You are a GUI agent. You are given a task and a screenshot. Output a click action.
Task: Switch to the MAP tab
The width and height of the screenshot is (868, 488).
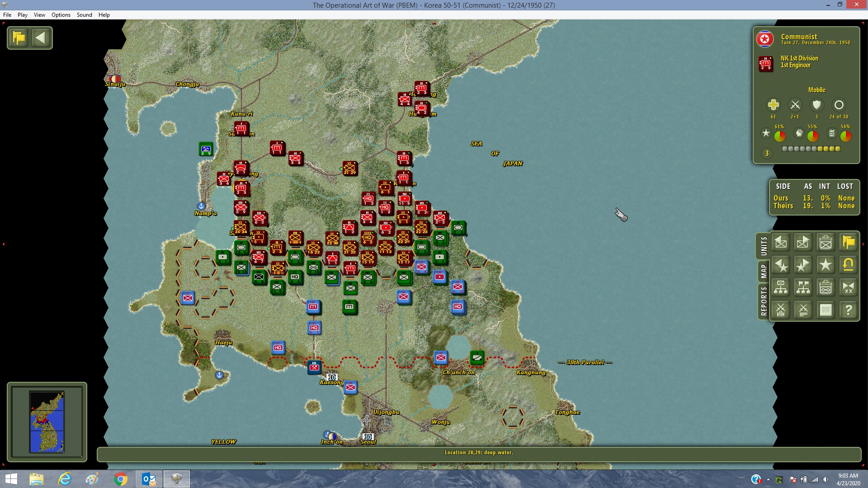pyautogui.click(x=764, y=272)
